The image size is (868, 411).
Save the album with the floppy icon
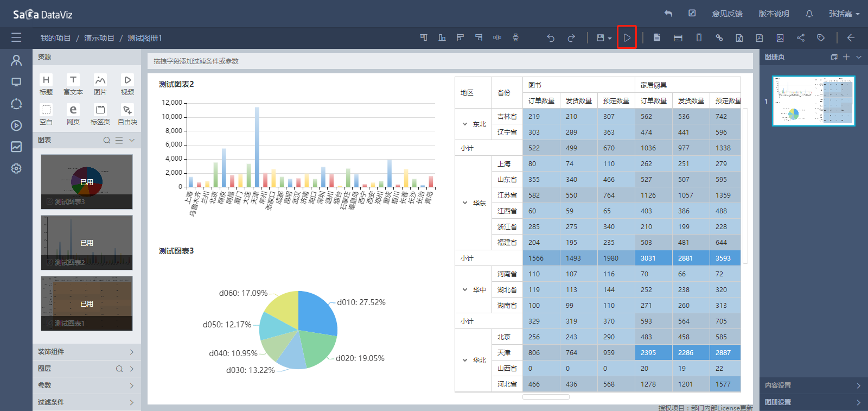601,38
